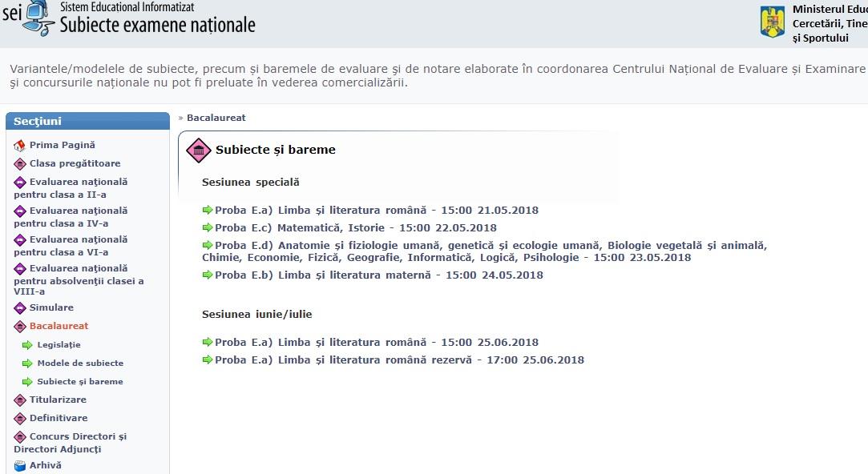Click the diamond icon next to Simulare
Viewport: 868px width, 474px height.
click(20, 308)
